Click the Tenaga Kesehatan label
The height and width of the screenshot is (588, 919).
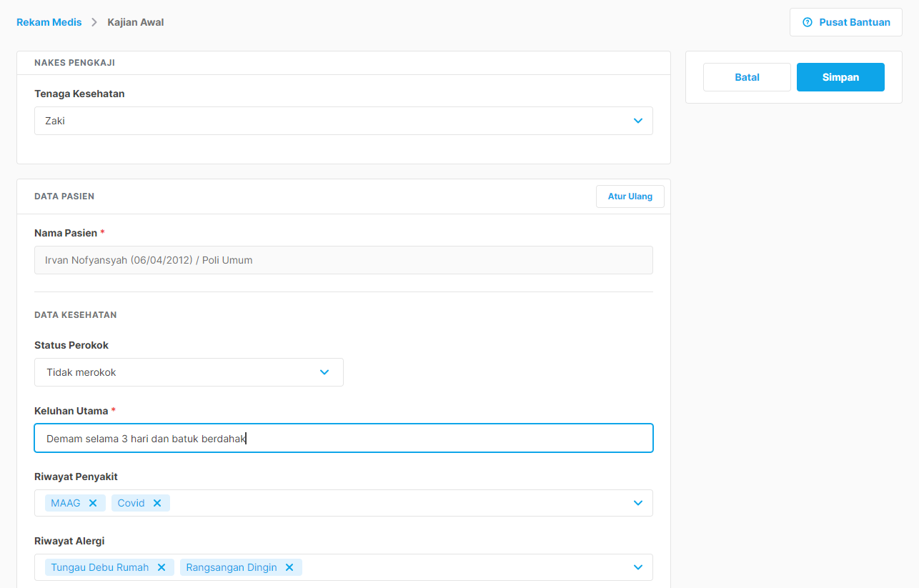tap(79, 94)
